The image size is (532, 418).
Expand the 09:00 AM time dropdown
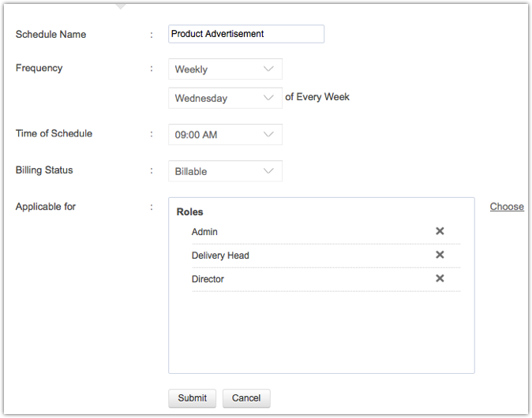[225, 135]
